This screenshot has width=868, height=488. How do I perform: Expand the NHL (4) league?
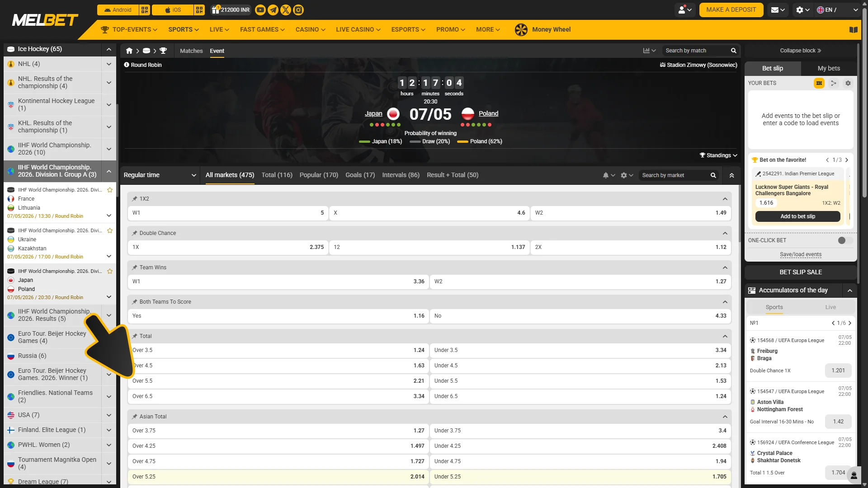tap(109, 64)
